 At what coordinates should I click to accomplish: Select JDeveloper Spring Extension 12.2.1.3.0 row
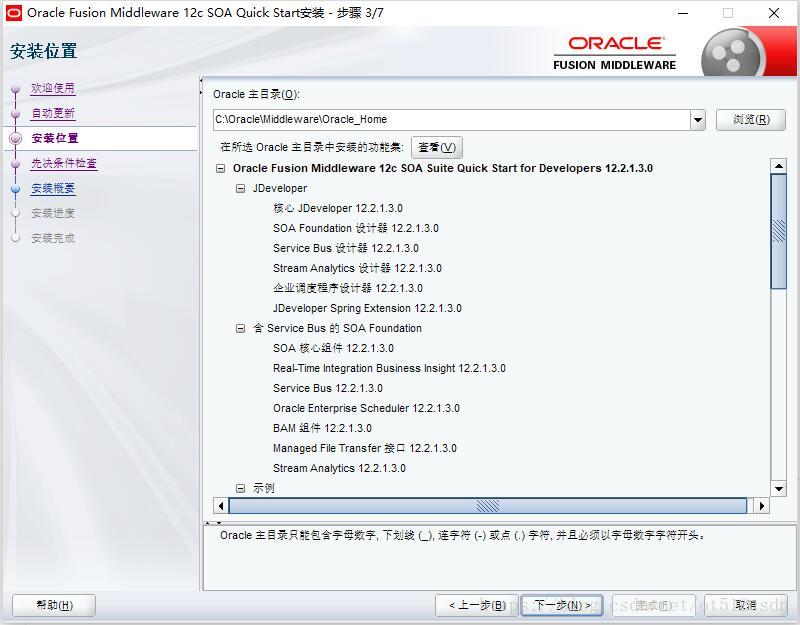[x=367, y=308]
